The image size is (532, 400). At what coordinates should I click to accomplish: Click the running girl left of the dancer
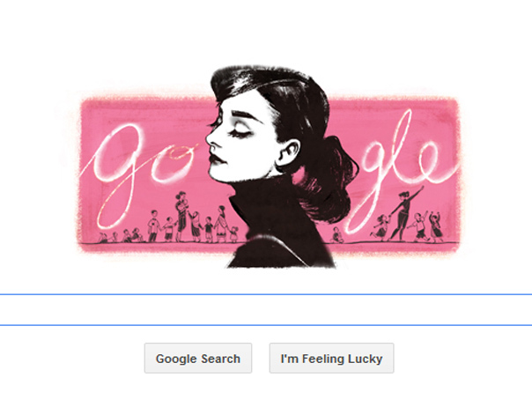tap(380, 226)
